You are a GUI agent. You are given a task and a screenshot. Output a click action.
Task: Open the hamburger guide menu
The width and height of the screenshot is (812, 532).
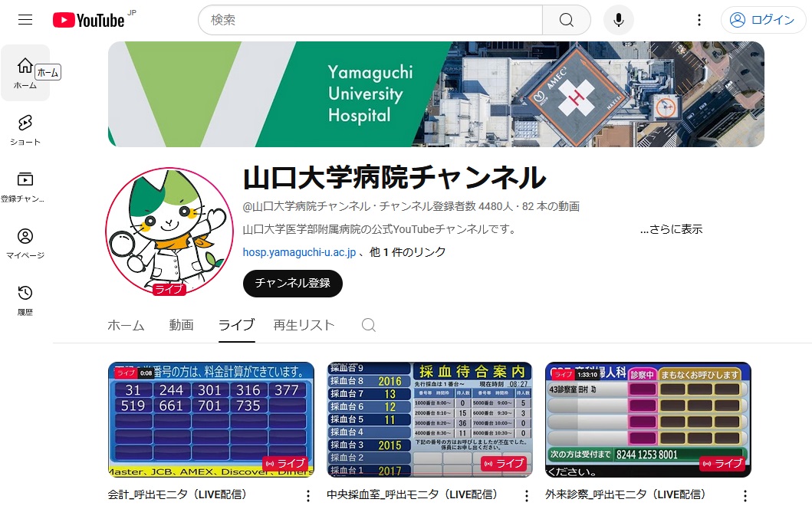(25, 20)
